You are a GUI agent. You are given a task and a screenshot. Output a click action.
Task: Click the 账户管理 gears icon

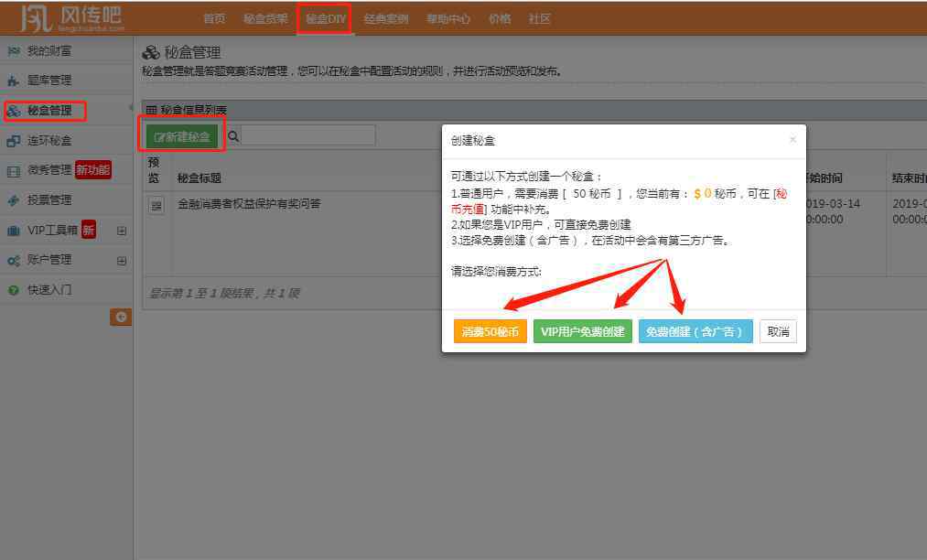coord(14,260)
